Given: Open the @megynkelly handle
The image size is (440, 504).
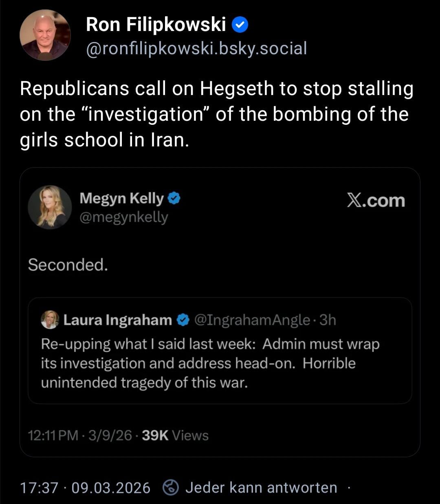Looking at the screenshot, I should [x=124, y=217].
